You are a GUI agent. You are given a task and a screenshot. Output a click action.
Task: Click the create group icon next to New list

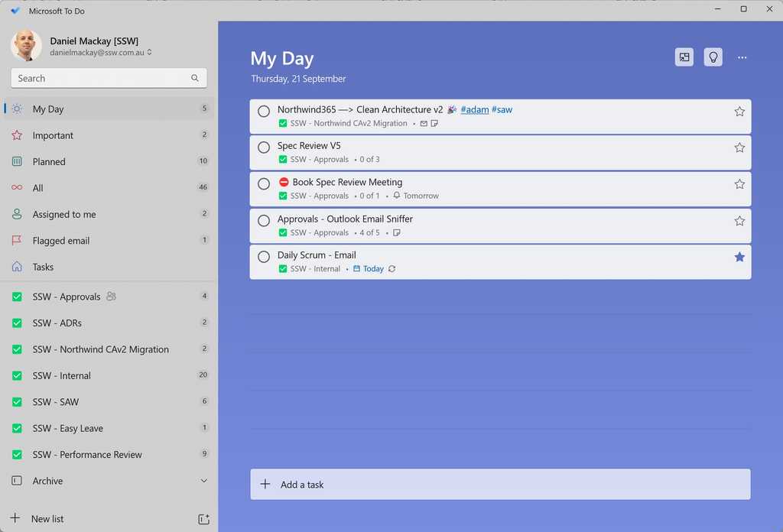pos(203,519)
